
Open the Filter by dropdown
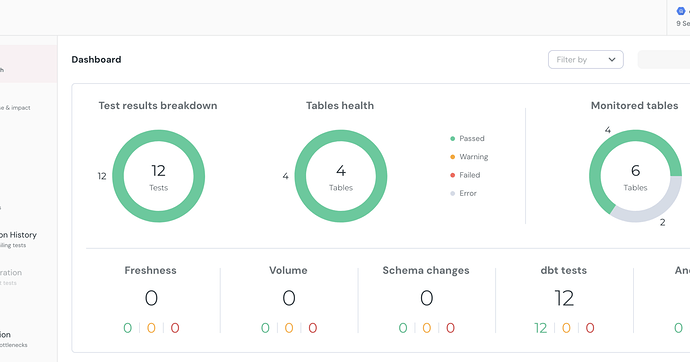pyautogui.click(x=585, y=59)
